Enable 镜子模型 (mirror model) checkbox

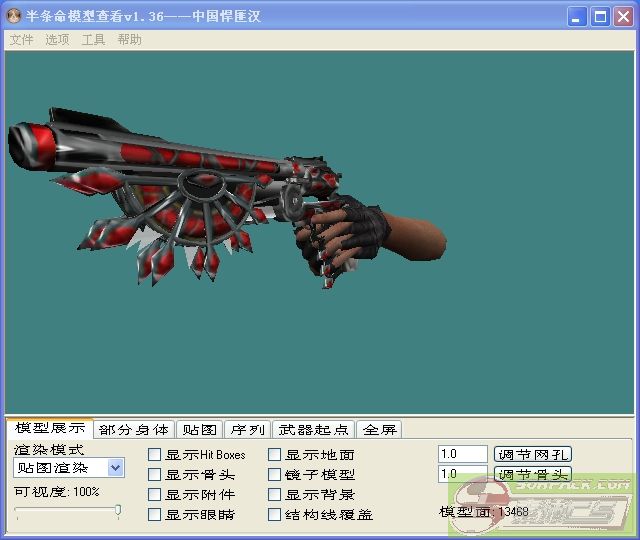pos(275,475)
